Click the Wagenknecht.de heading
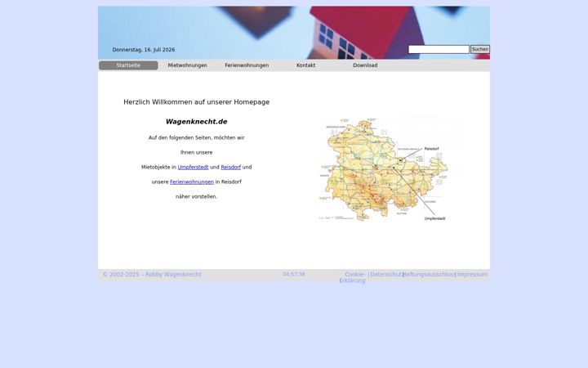This screenshot has width=588, height=368. click(197, 122)
